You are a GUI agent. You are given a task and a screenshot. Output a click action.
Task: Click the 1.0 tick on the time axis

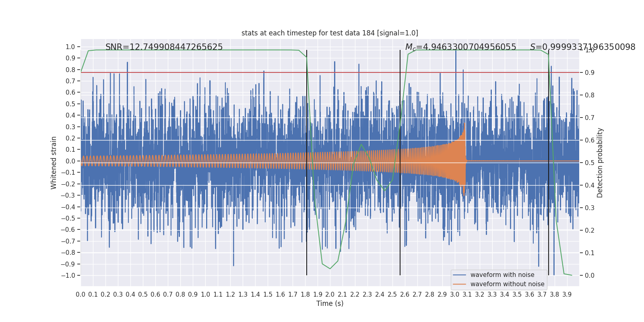[205, 295]
